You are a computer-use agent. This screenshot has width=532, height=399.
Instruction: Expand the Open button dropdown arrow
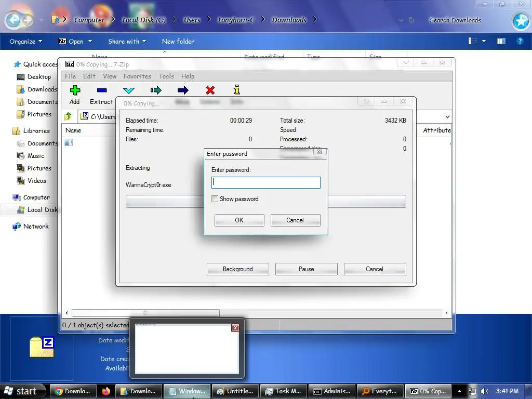click(90, 42)
